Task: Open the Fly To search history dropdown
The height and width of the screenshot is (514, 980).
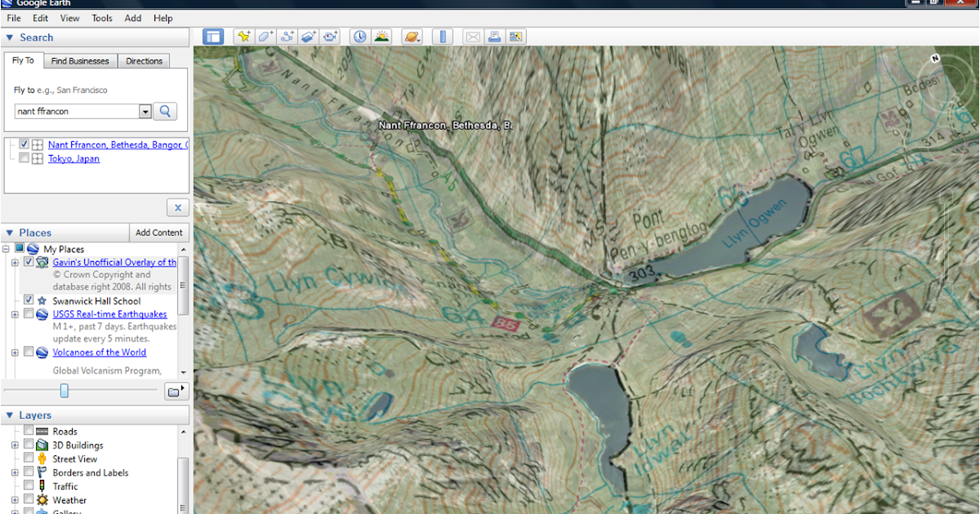Action: (145, 111)
